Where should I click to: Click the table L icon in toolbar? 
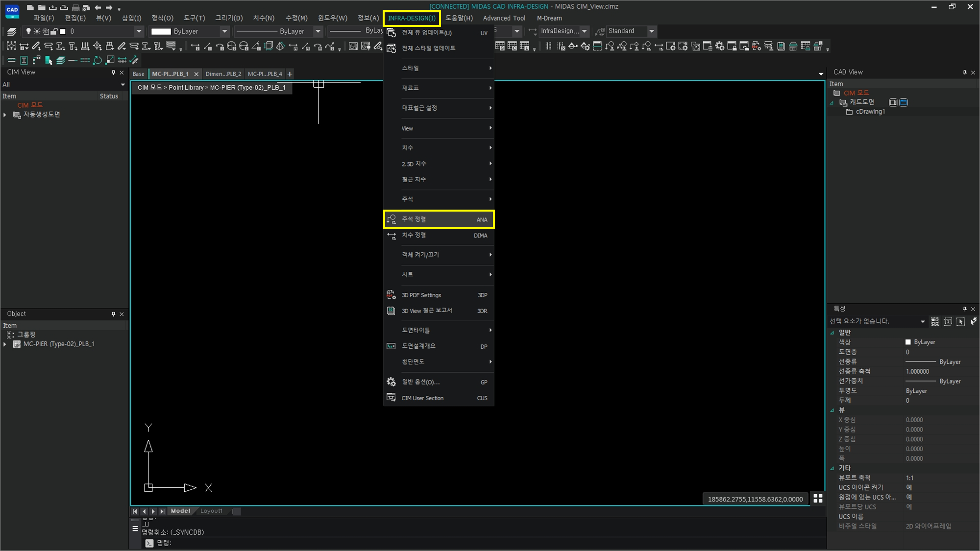pyautogui.click(x=524, y=46)
